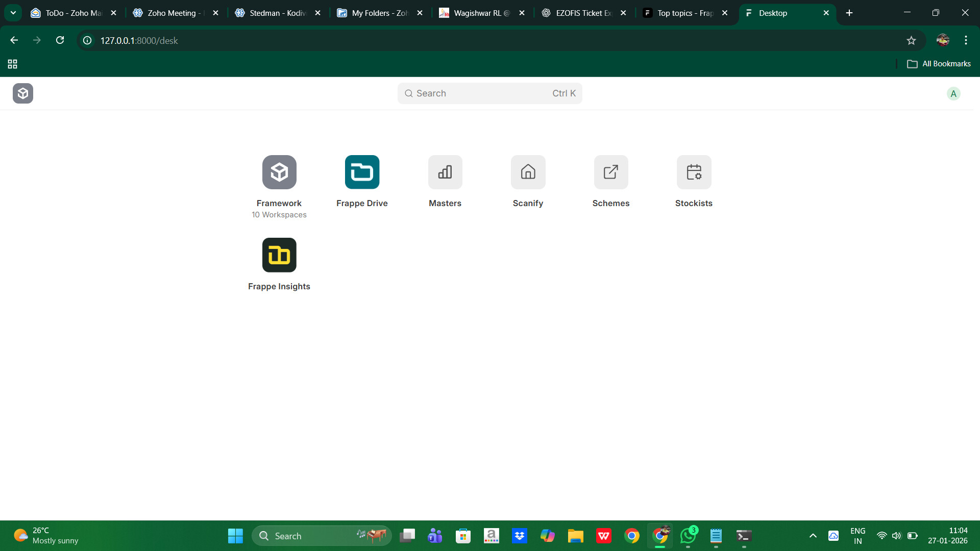Click the desk Search bar
The width and height of the screenshot is (980, 551).
(489, 93)
